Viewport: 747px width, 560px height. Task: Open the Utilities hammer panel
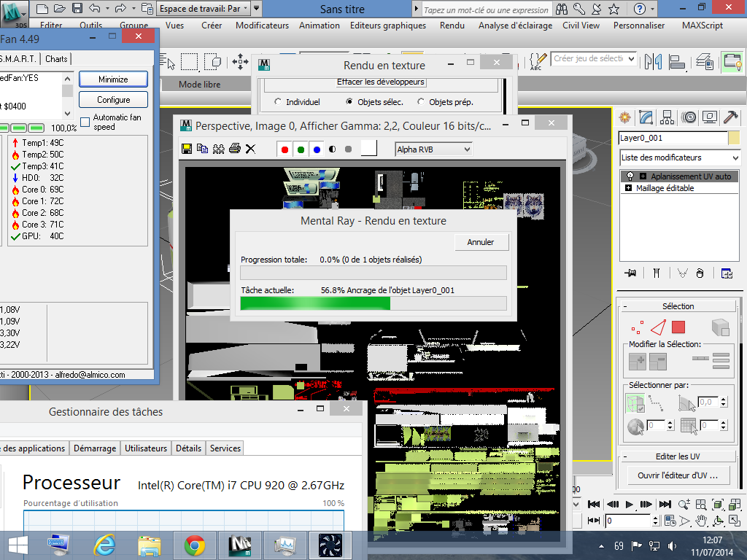click(731, 117)
